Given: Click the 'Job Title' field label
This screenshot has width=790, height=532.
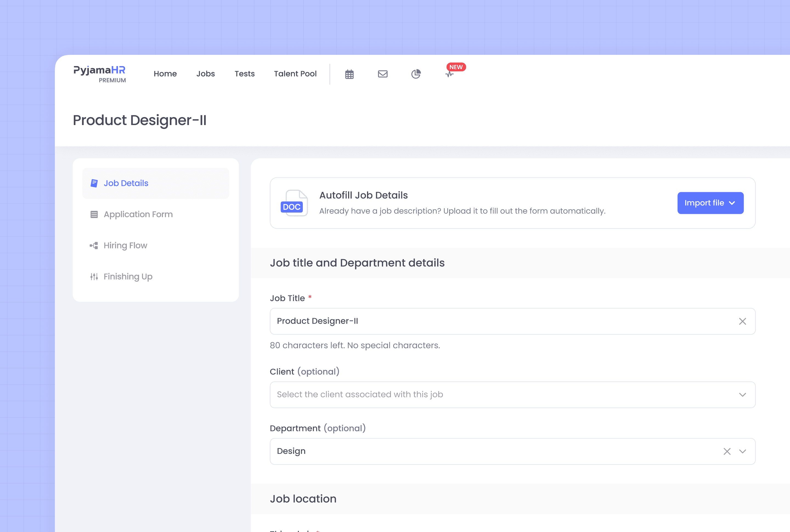Looking at the screenshot, I should pos(287,298).
